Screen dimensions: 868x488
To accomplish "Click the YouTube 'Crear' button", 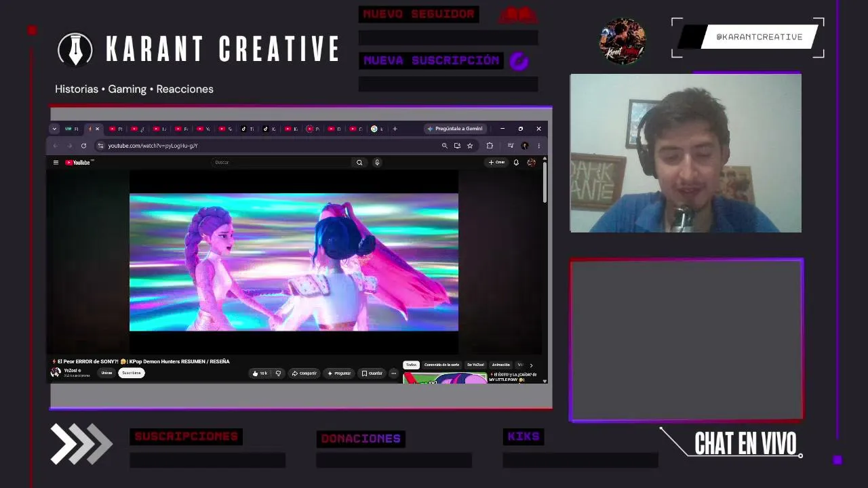I will 497,163.
